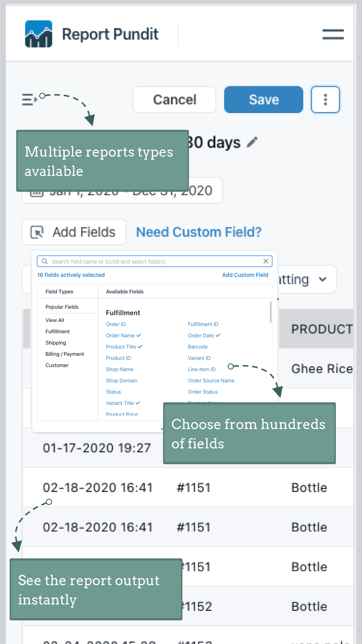Clear the field search with X icon
The width and height of the screenshot is (362, 644).
[x=265, y=261]
